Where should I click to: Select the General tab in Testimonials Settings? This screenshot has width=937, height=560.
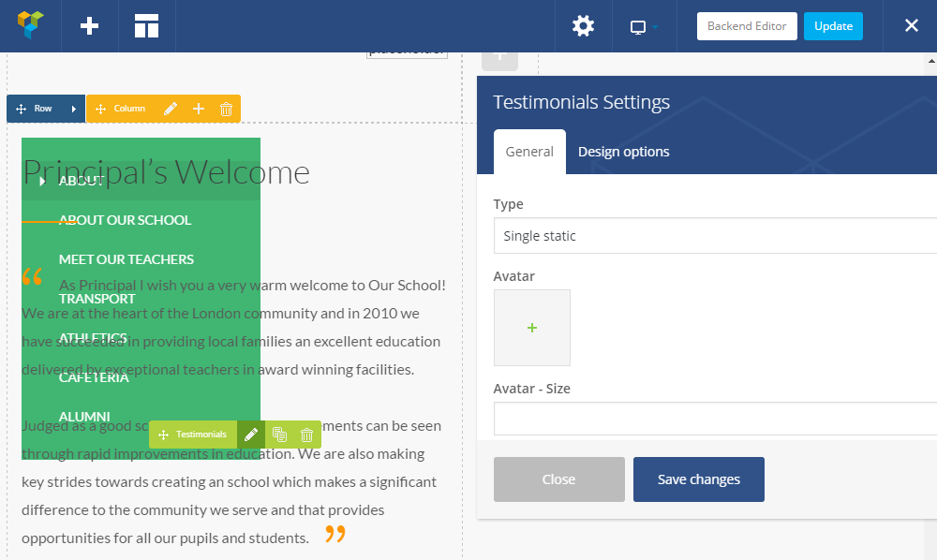528,150
